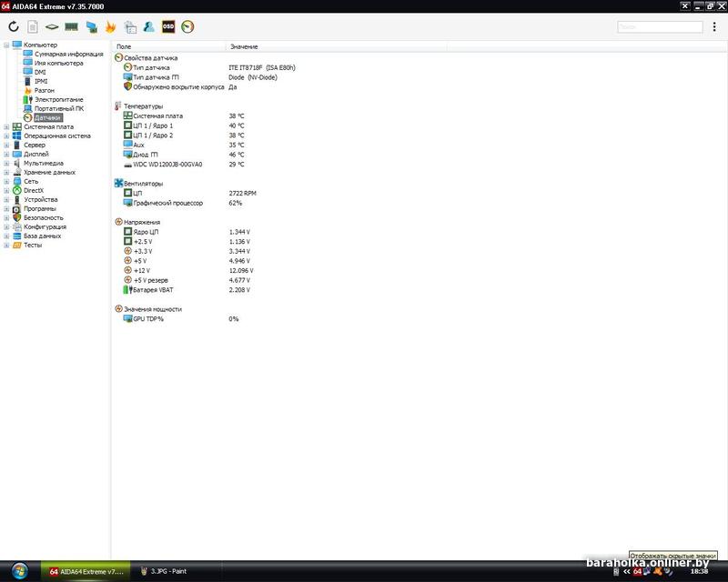The width and height of the screenshot is (728, 582).
Task: Click the search input field
Action: [x=660, y=27]
